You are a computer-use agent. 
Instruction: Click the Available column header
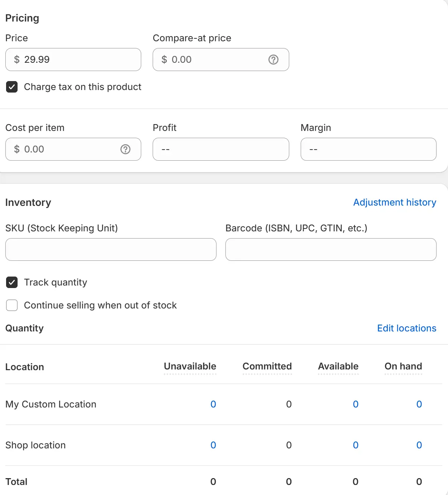pyautogui.click(x=338, y=366)
